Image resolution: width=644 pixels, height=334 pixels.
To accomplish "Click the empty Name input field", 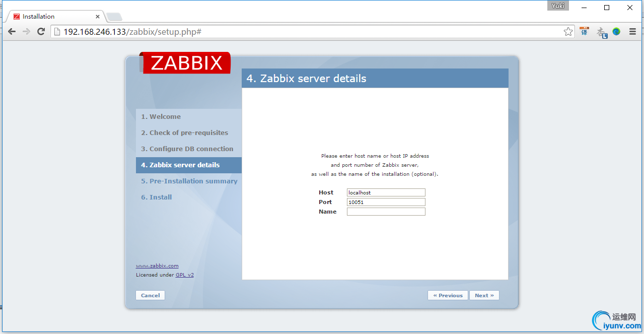I will coord(386,212).
